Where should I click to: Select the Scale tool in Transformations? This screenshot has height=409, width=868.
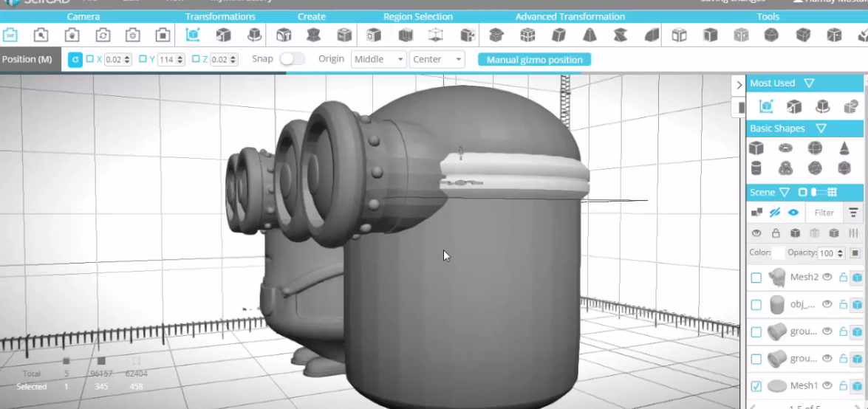pos(224,35)
